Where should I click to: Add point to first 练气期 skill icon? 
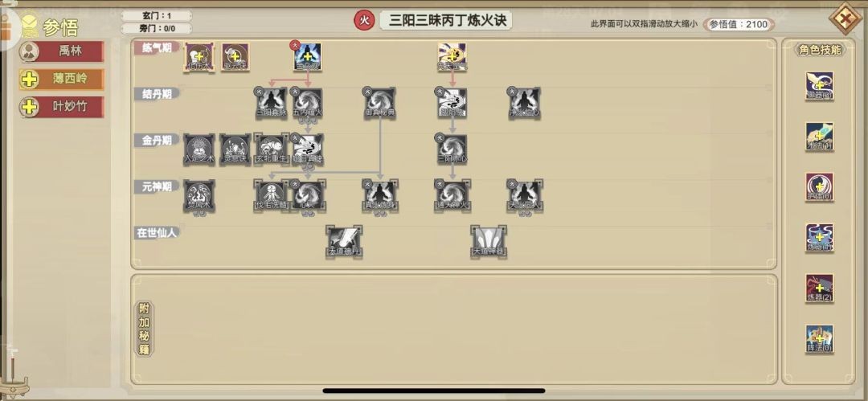click(199, 57)
